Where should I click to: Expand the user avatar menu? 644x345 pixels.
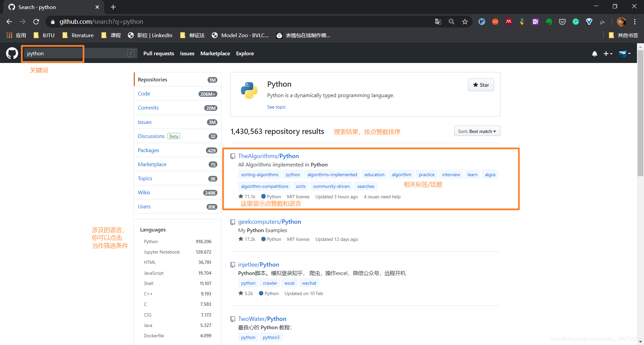[625, 54]
